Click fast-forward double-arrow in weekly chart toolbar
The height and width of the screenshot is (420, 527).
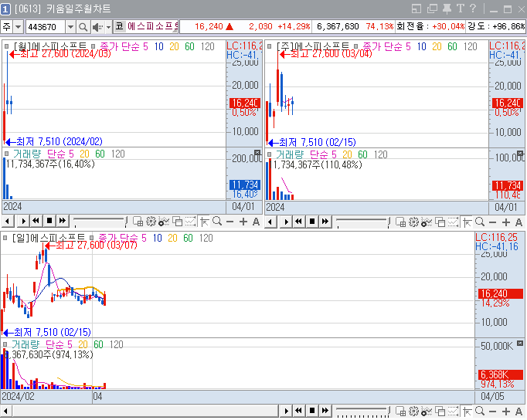325,222
